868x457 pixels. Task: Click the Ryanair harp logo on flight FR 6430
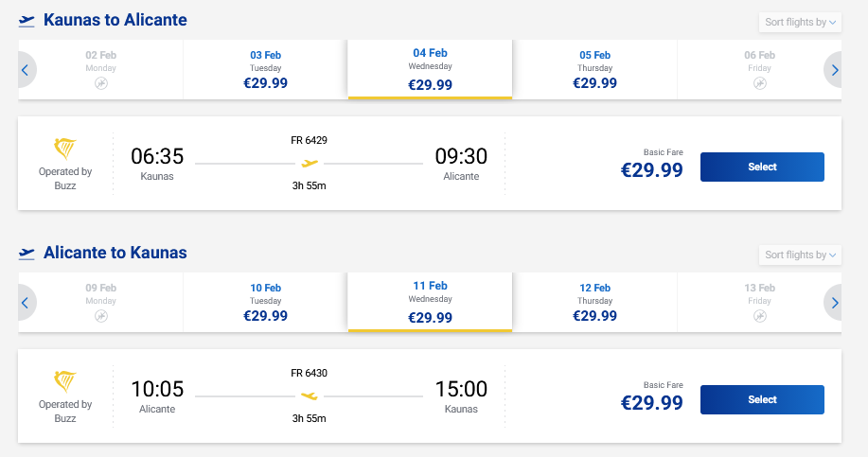65,382
